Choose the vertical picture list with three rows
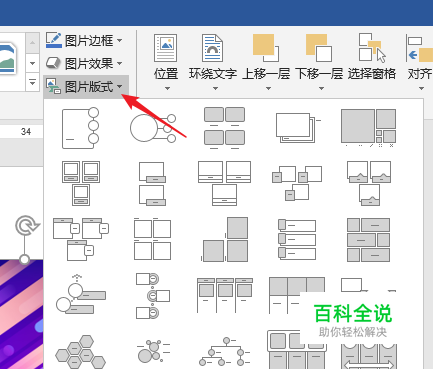433x369 pixels. coord(297,239)
